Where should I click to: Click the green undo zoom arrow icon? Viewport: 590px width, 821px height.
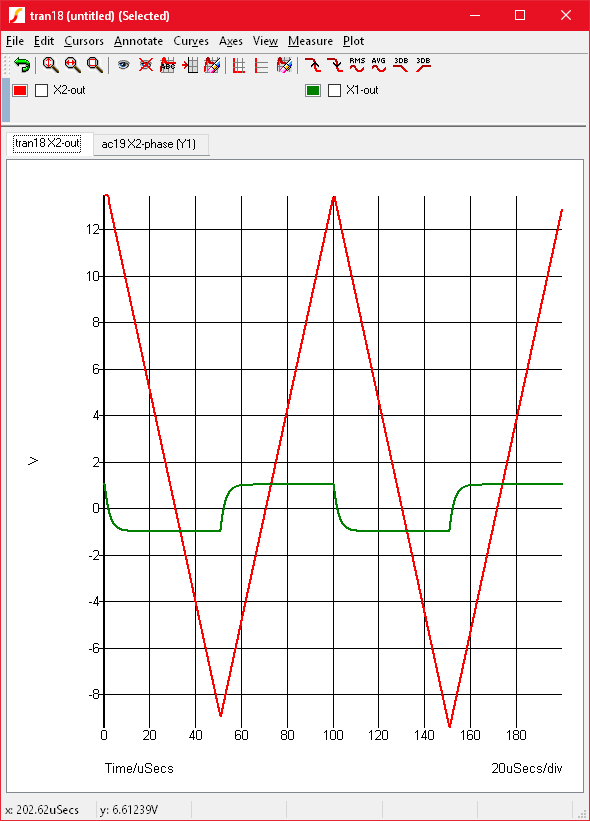pyautogui.click(x=23, y=65)
